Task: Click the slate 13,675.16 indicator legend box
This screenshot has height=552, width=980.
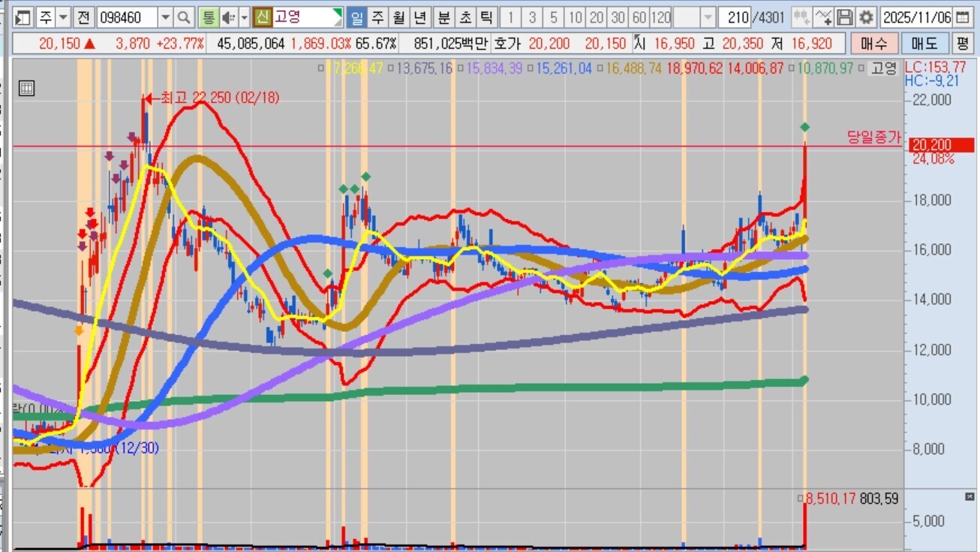Action: (x=391, y=68)
